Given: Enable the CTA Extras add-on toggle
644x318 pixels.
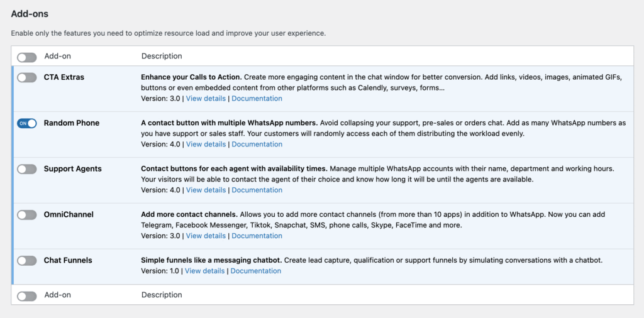Looking at the screenshot, I should coord(27,77).
